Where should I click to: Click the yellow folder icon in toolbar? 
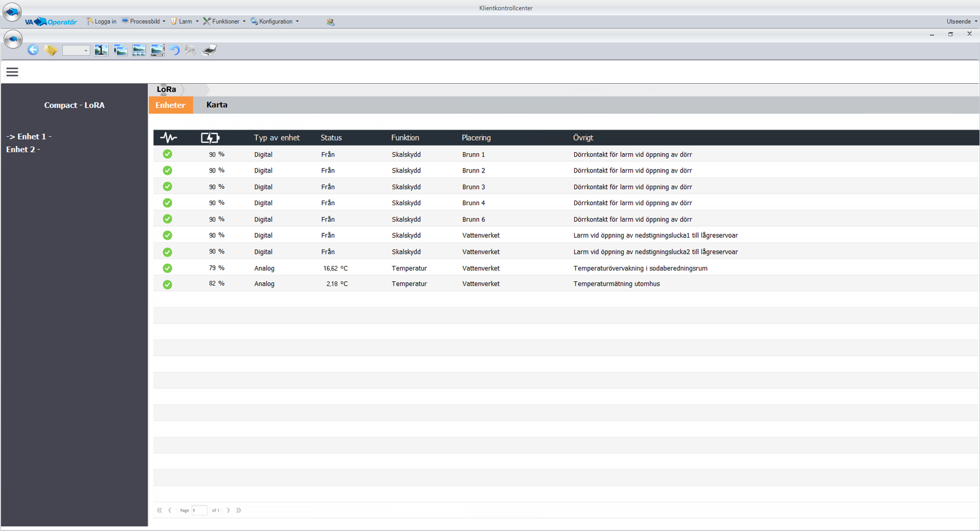pos(51,50)
